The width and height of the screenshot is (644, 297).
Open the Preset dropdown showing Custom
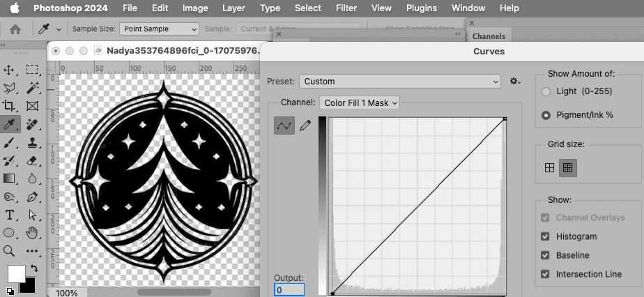[x=399, y=82]
